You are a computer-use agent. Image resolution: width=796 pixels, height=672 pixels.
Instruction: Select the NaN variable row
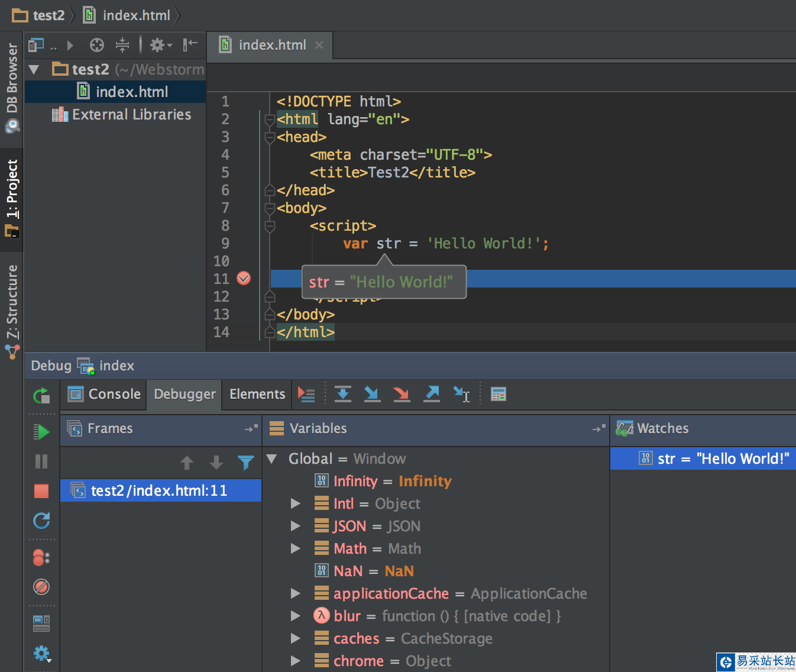pos(436,571)
